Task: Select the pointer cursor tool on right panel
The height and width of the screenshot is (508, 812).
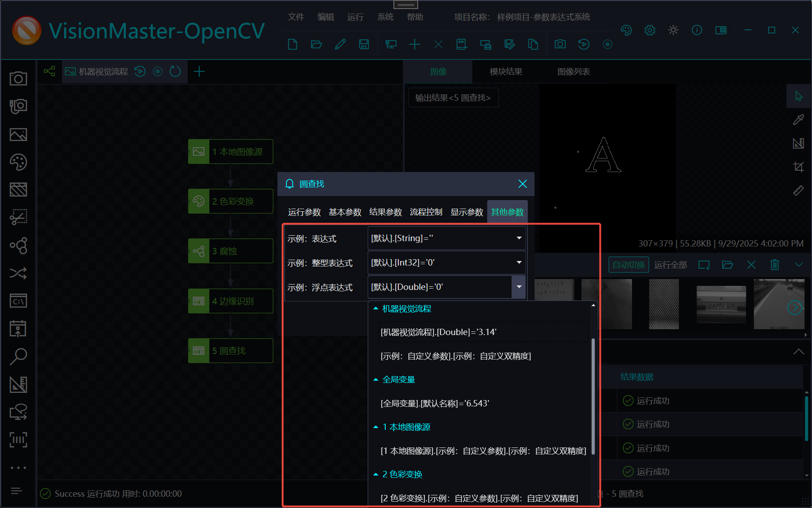Action: (x=798, y=96)
